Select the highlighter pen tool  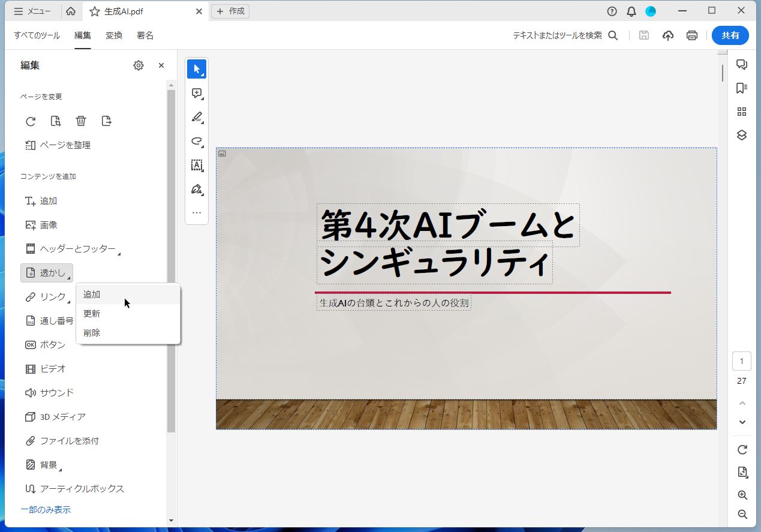click(x=197, y=117)
